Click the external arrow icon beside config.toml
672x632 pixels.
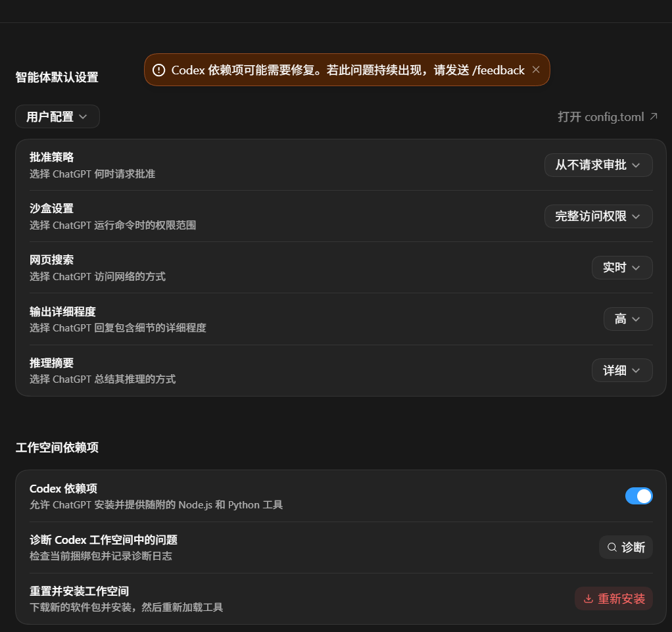[653, 116]
